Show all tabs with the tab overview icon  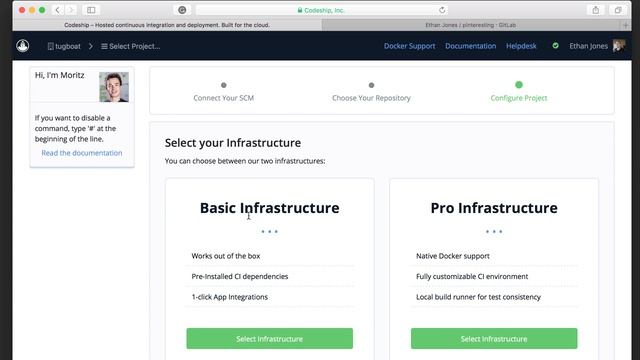click(618, 10)
